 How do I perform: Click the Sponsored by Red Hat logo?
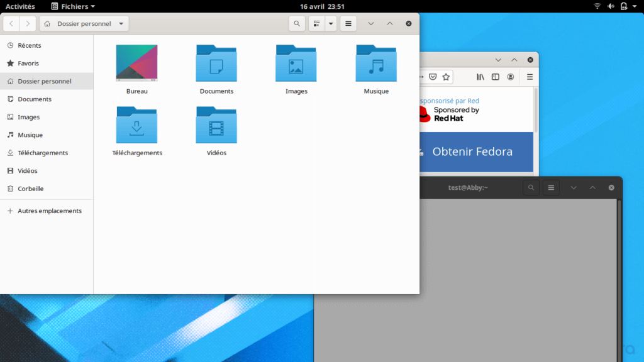[x=449, y=114]
